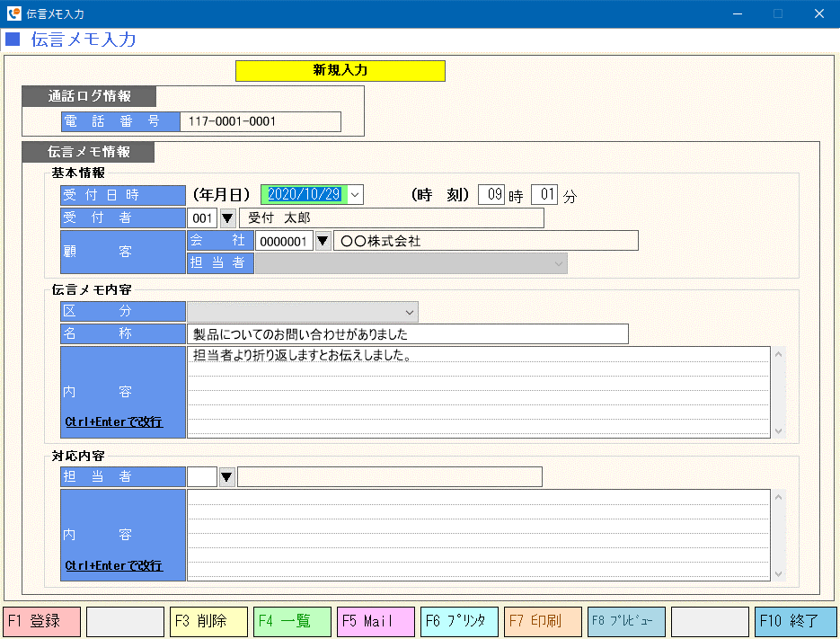Click the 通話ログ情報 section header
Screen dimensions: 840x639
tap(89, 96)
